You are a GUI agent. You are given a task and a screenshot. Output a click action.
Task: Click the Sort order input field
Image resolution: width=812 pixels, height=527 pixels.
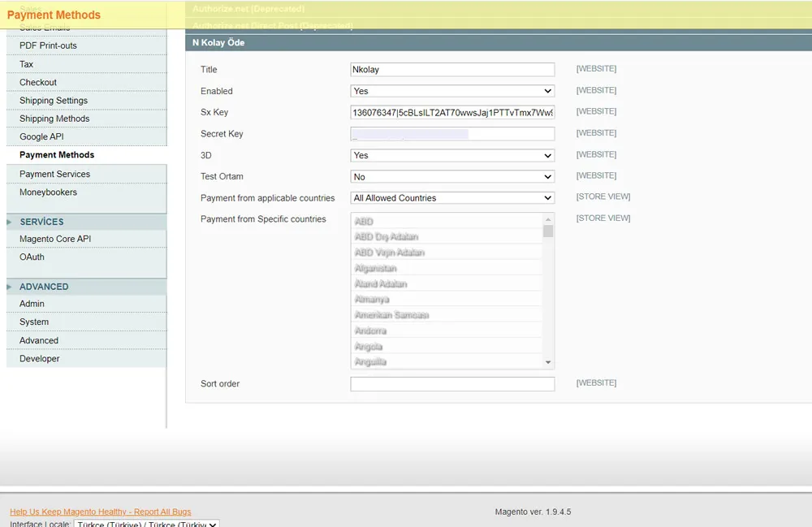(452, 384)
